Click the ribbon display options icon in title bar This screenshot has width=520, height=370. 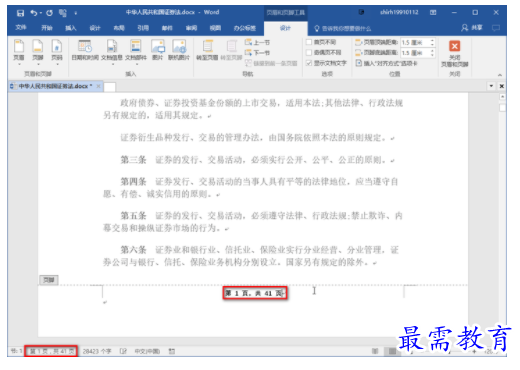433,13
